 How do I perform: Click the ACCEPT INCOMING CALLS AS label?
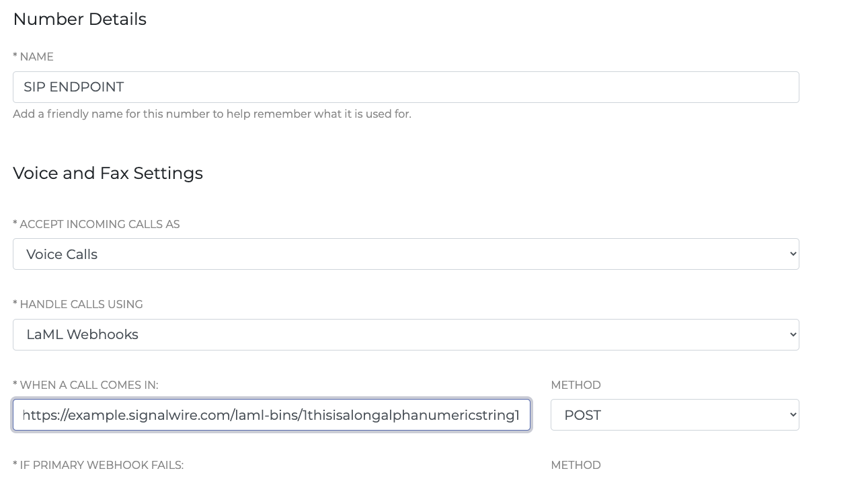point(96,224)
